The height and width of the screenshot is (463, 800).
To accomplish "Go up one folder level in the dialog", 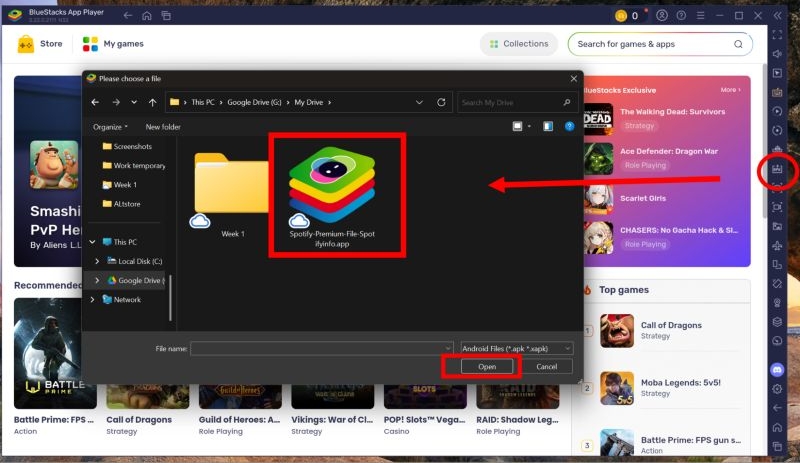I will (x=153, y=102).
